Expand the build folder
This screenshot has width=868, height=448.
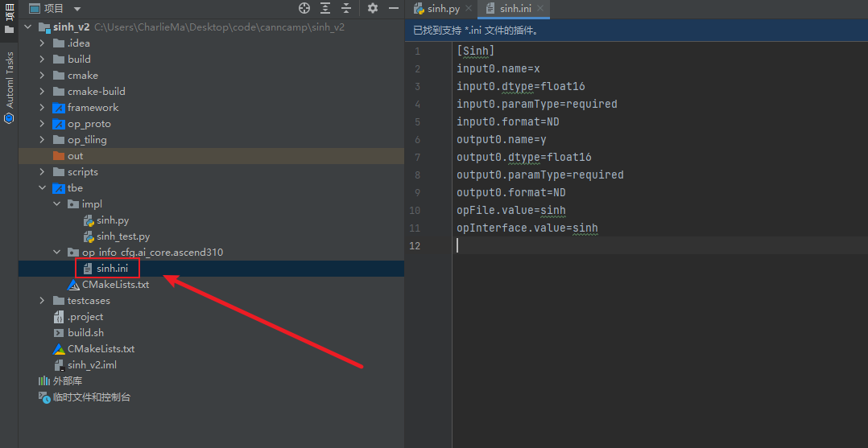click(x=42, y=60)
